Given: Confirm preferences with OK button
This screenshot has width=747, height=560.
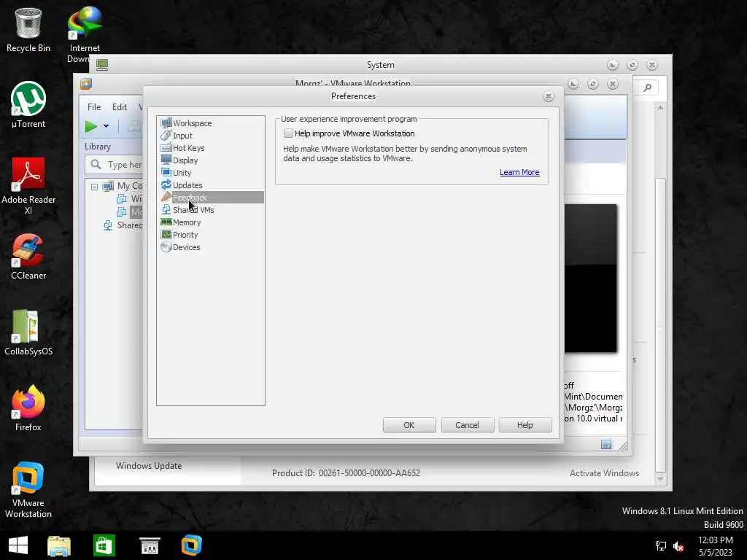Looking at the screenshot, I should 409,425.
